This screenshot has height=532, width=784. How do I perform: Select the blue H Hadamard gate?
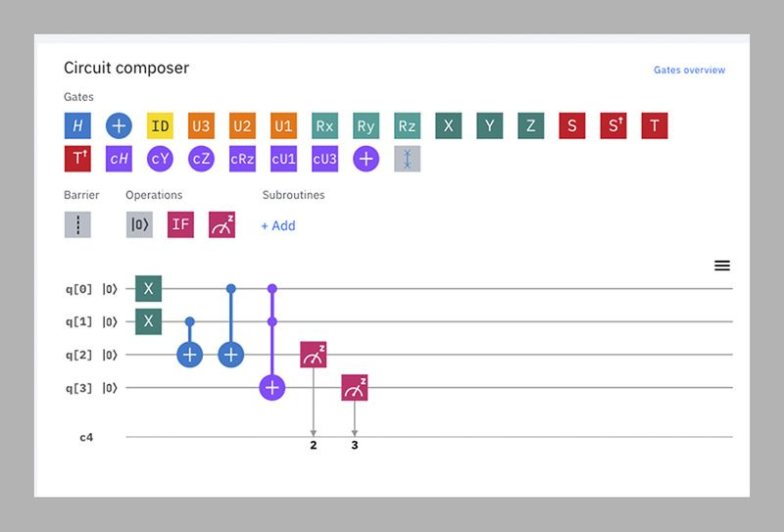77,125
